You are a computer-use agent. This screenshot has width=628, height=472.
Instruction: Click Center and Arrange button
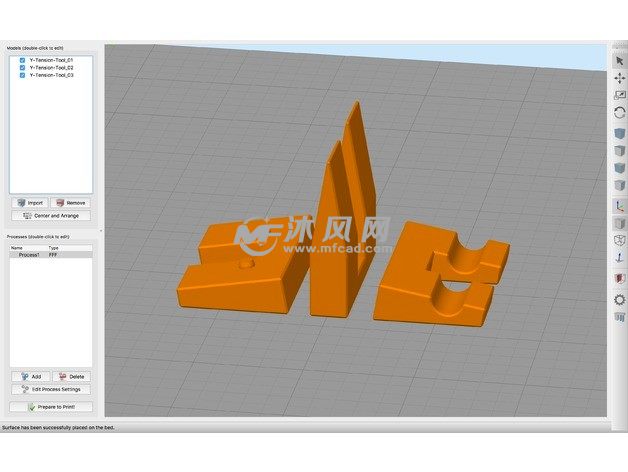50,215
